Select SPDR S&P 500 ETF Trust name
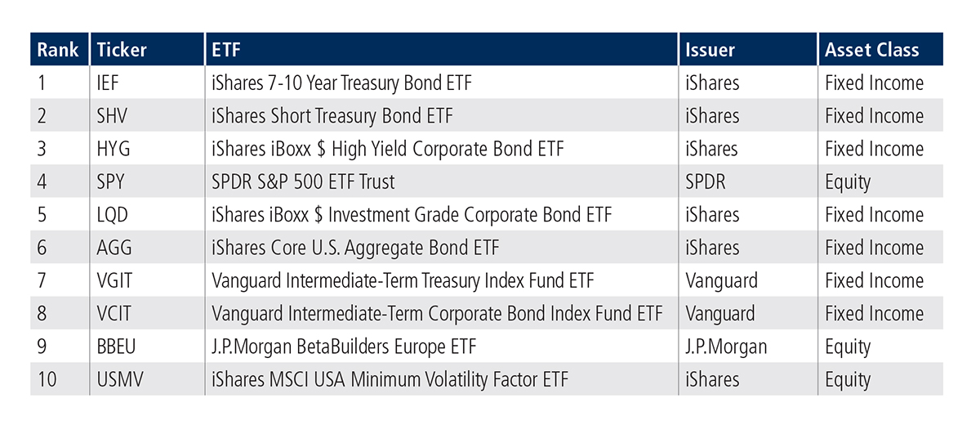 (303, 181)
